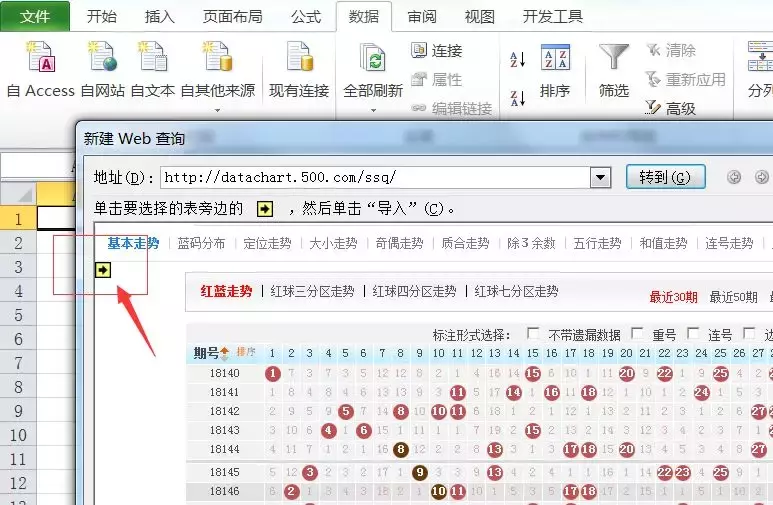This screenshot has height=505, width=773.
Task: Open the File (文件) tab
Action: (35, 16)
